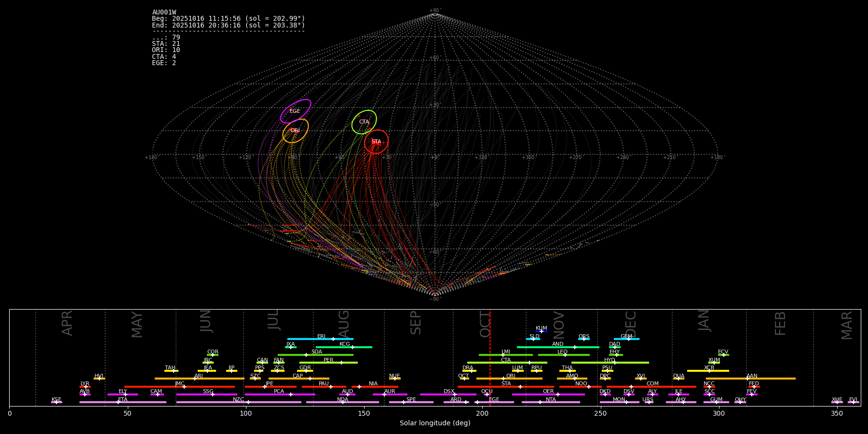Click the +90 north pole label
Image resolution: width=868 pixels, height=434 pixels.
[x=434, y=11]
